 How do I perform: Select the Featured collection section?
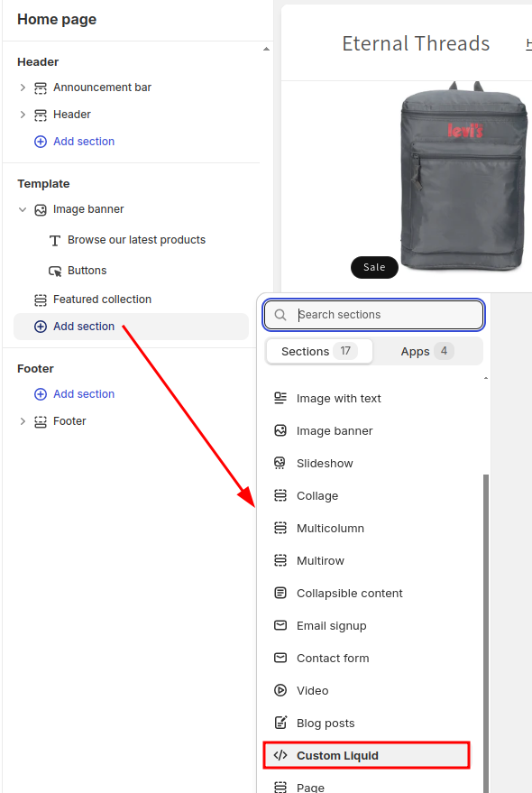pos(102,300)
